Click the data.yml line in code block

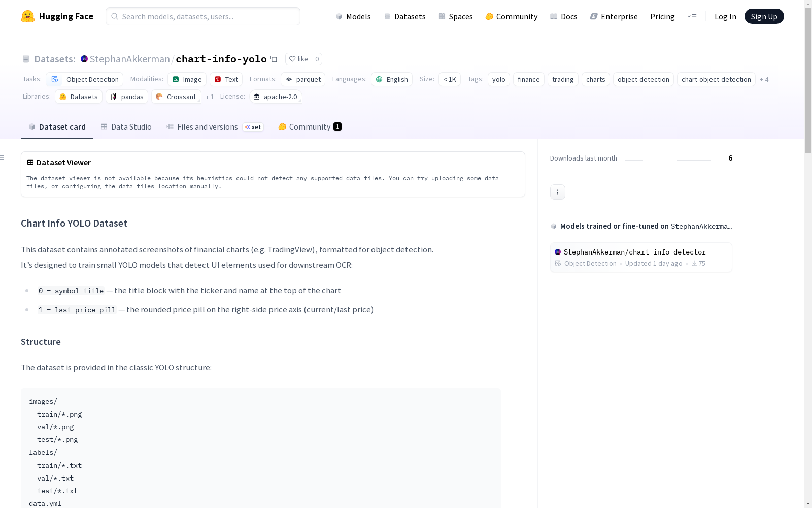click(x=45, y=503)
